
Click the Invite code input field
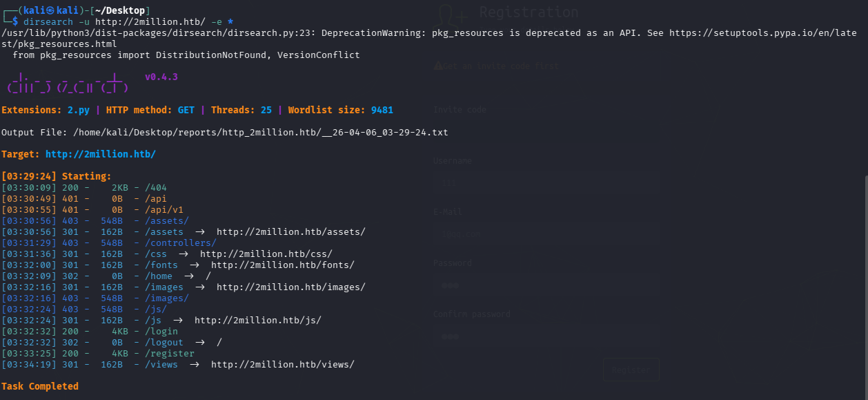545,132
